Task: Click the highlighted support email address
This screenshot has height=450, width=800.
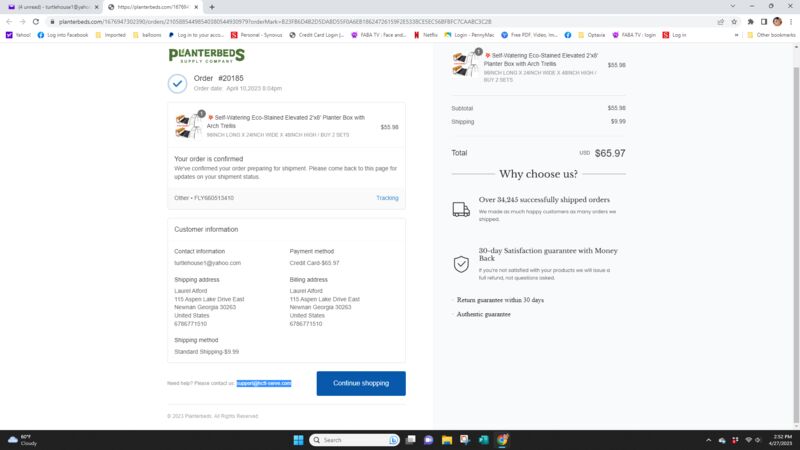Action: (x=264, y=383)
